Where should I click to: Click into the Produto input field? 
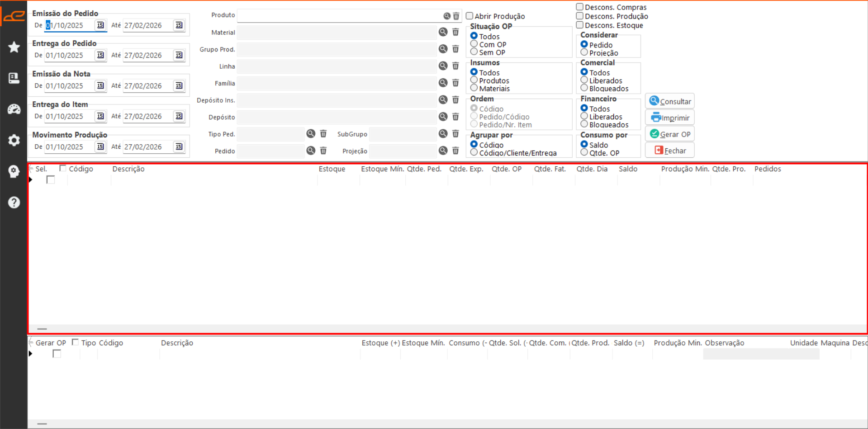[339, 16]
